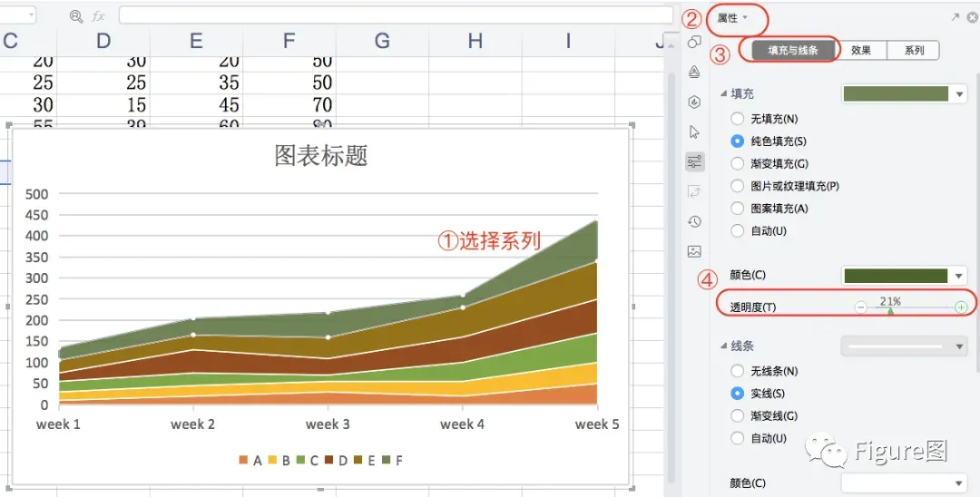The width and height of the screenshot is (980, 497).
Task: Click legend marker for series D
Action: coord(329,460)
